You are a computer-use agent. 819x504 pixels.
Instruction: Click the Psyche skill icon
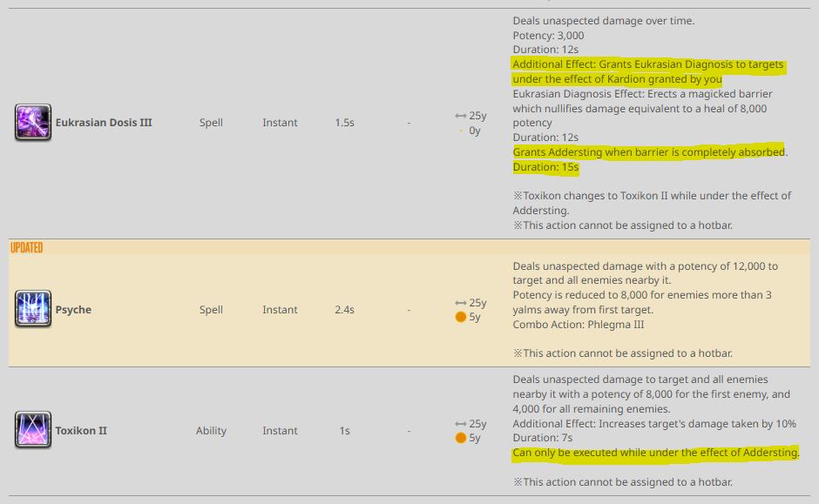pos(33,308)
